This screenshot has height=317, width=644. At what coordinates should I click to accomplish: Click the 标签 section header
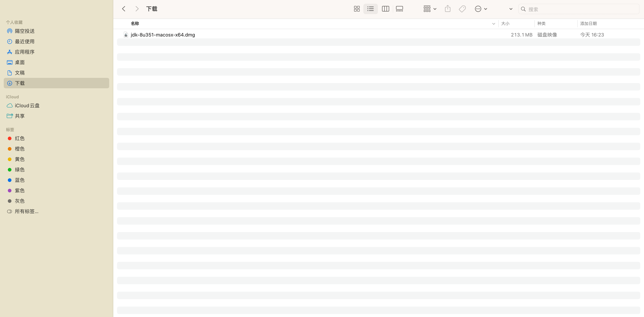pyautogui.click(x=10, y=130)
